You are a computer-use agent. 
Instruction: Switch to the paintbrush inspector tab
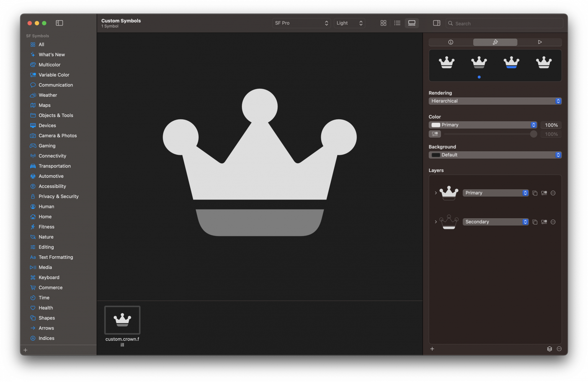(495, 42)
